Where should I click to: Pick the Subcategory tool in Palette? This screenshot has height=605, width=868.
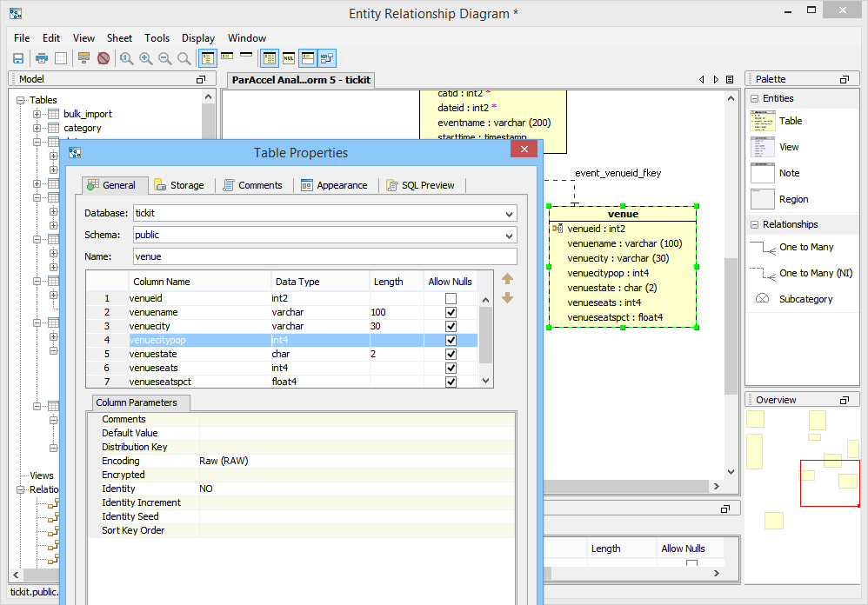coord(805,299)
